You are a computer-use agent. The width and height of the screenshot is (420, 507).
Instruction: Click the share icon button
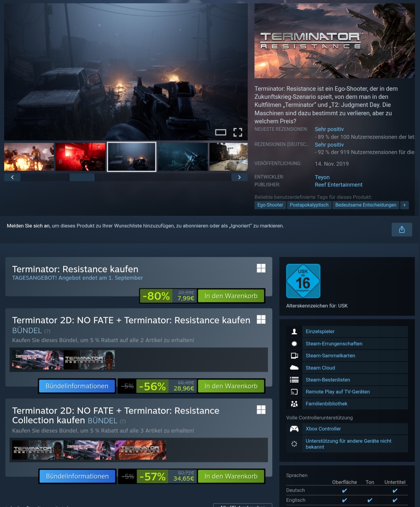pyautogui.click(x=402, y=229)
